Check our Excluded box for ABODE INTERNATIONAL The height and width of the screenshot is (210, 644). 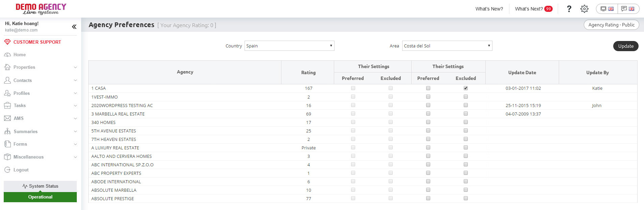point(466,181)
